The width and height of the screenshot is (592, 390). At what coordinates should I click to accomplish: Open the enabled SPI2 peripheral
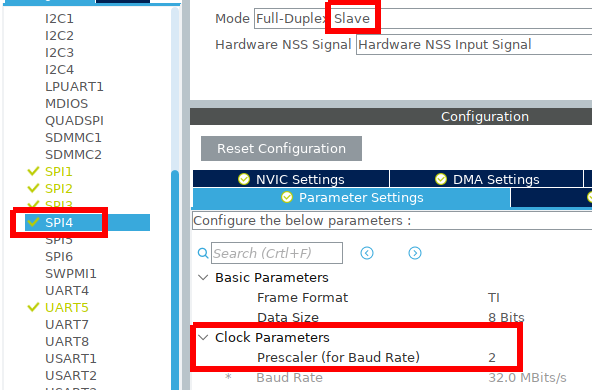[59, 188]
